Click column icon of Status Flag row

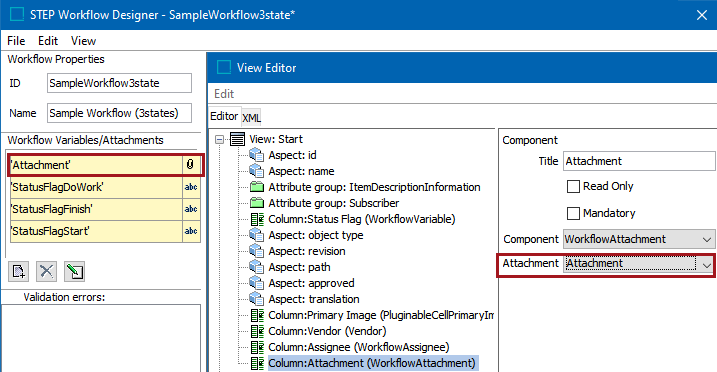[257, 219]
